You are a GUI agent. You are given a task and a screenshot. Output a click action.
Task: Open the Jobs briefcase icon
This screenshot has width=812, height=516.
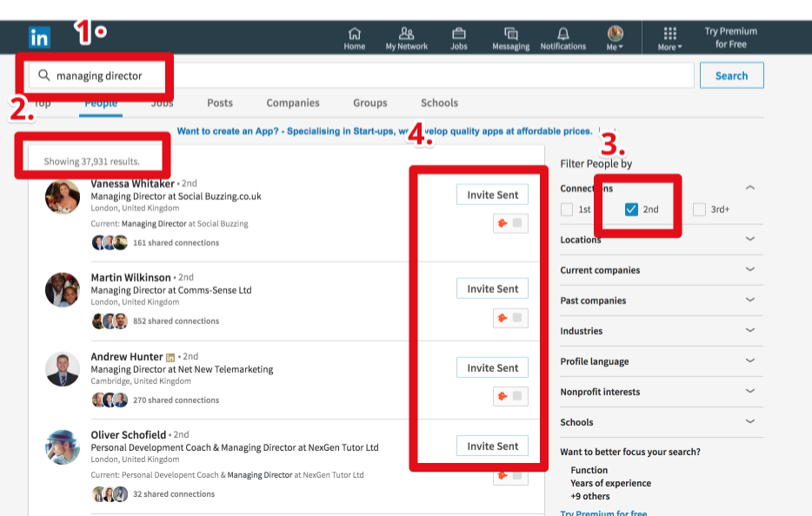(x=458, y=34)
